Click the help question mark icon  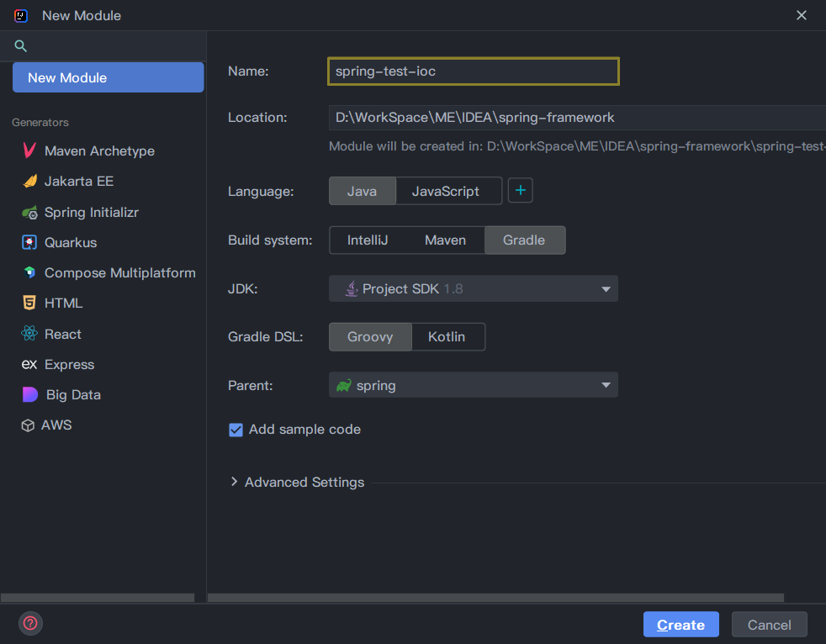pos(30,623)
